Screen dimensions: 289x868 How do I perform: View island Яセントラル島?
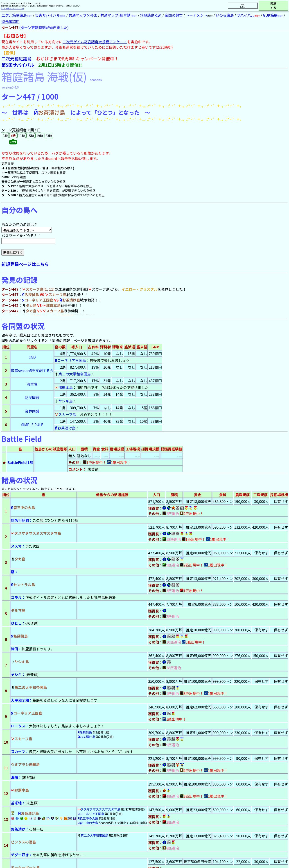23,585
